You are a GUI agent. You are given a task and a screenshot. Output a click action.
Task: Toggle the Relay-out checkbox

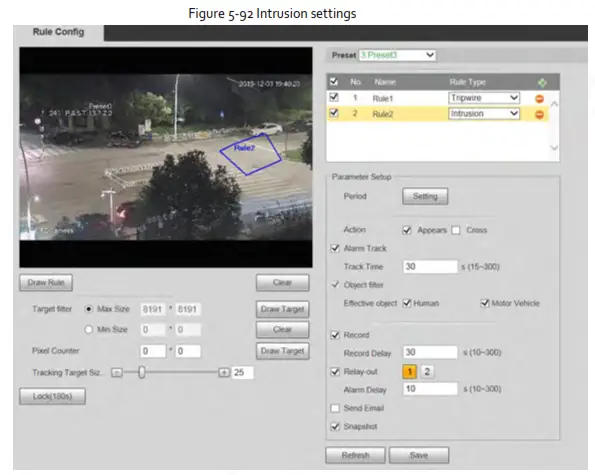(x=335, y=372)
